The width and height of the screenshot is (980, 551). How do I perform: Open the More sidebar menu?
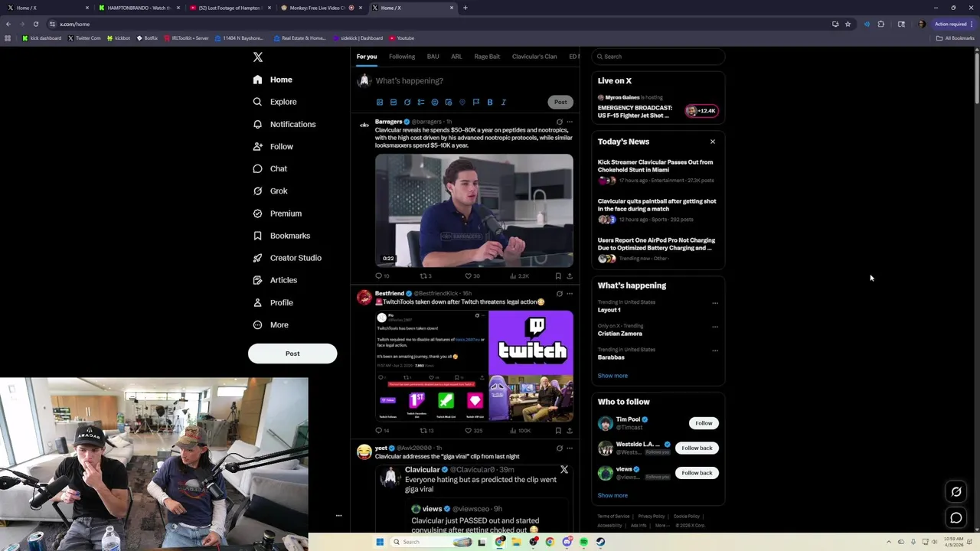[271, 325]
